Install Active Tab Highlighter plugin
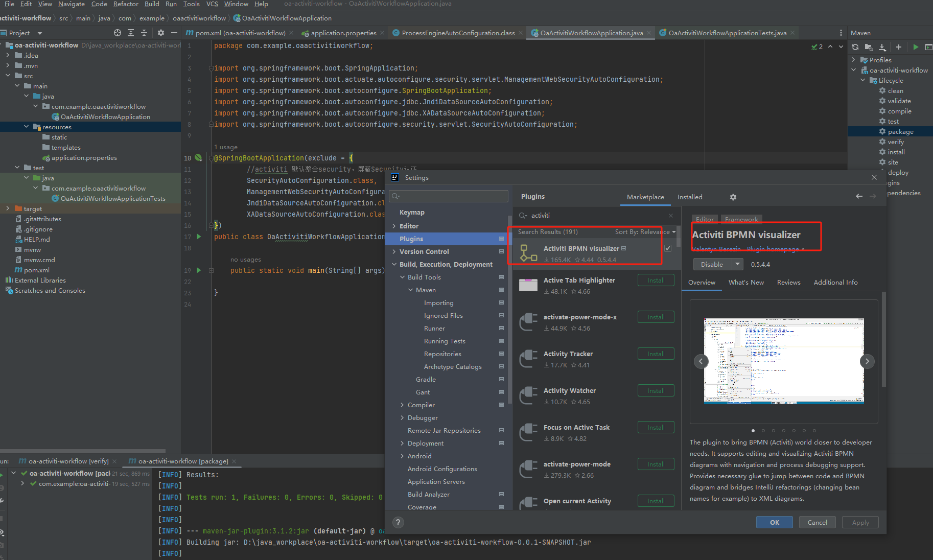933x560 pixels. coord(656,281)
